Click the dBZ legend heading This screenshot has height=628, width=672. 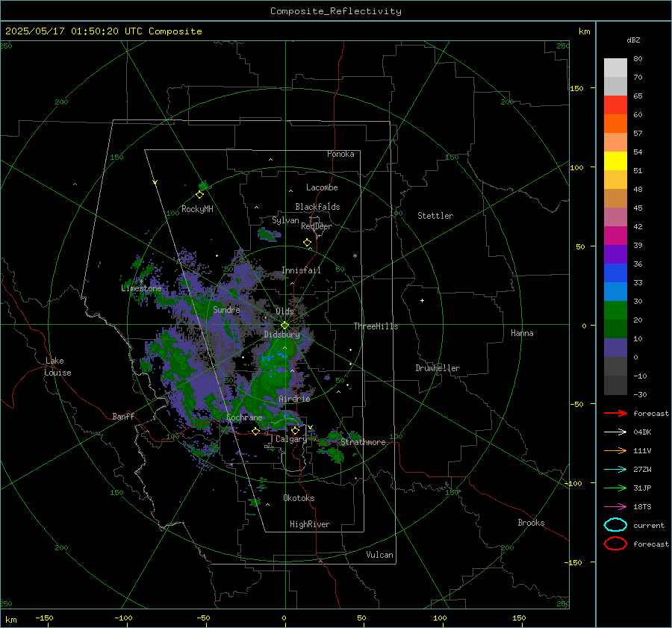[x=633, y=40]
